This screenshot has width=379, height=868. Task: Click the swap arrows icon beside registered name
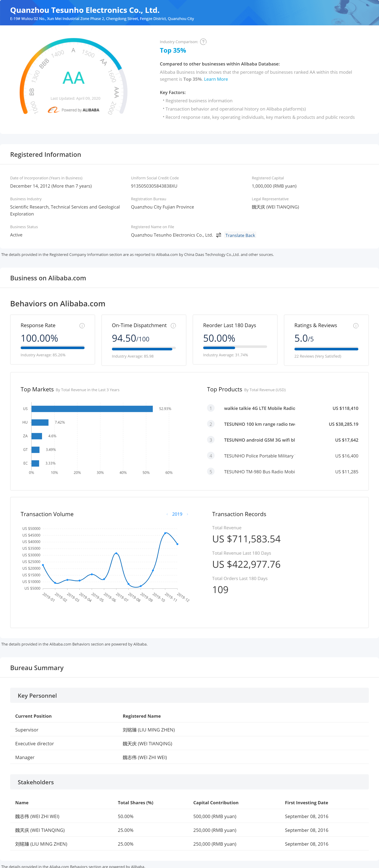click(219, 235)
